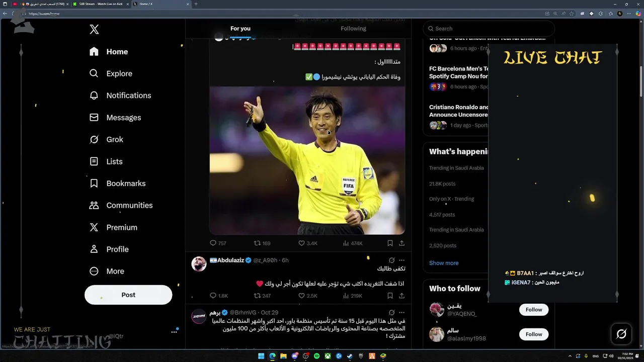Open the More options circle icon
This screenshot has height=362, width=644.
click(94, 271)
